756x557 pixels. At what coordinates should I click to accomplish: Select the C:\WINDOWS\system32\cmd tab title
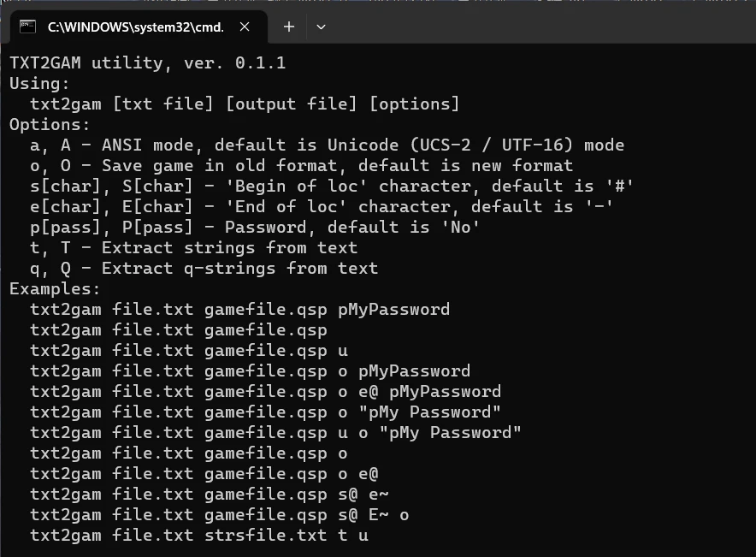point(135,27)
